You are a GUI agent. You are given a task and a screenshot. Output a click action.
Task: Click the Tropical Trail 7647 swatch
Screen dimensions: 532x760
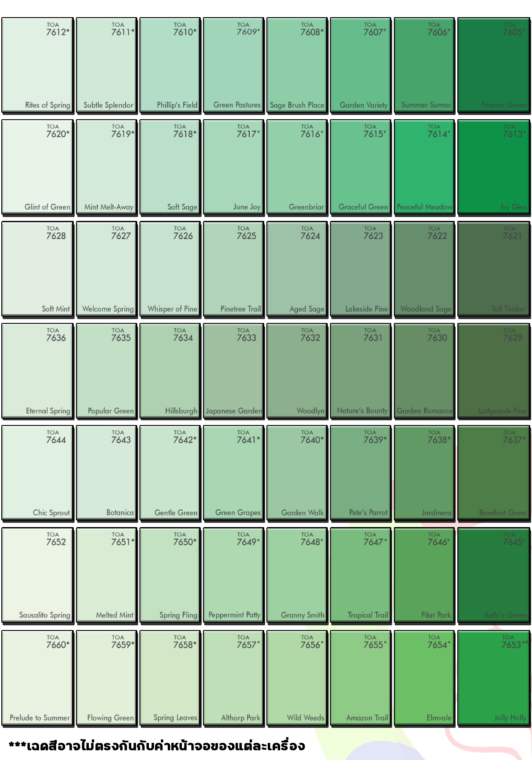pos(360,575)
